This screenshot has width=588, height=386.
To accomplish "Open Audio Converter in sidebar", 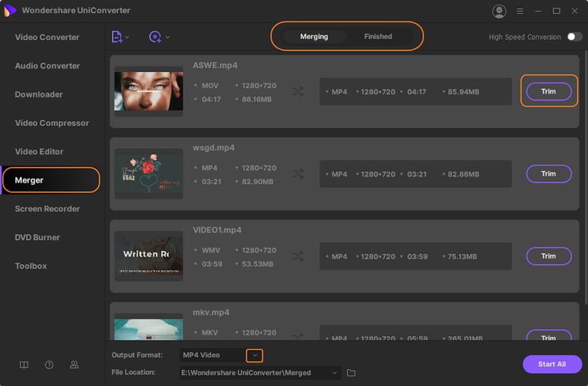I will (x=47, y=66).
